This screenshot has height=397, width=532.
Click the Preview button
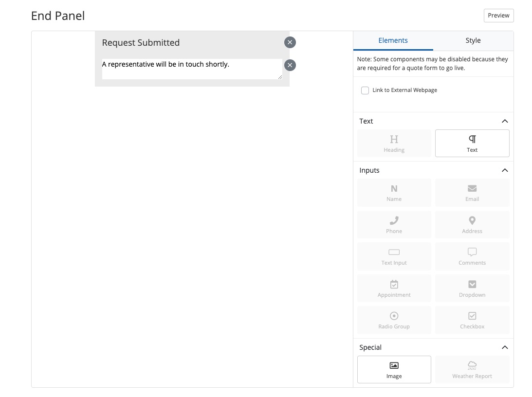coord(498,16)
